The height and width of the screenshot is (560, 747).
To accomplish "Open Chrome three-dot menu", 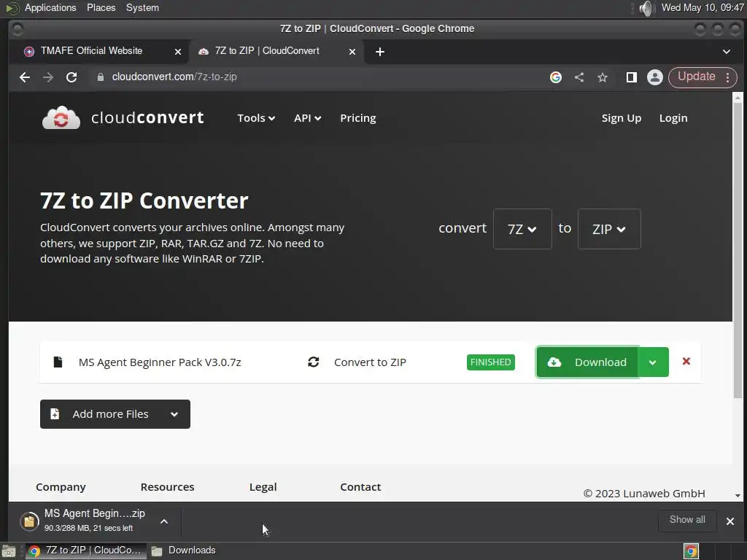I will pyautogui.click(x=728, y=77).
